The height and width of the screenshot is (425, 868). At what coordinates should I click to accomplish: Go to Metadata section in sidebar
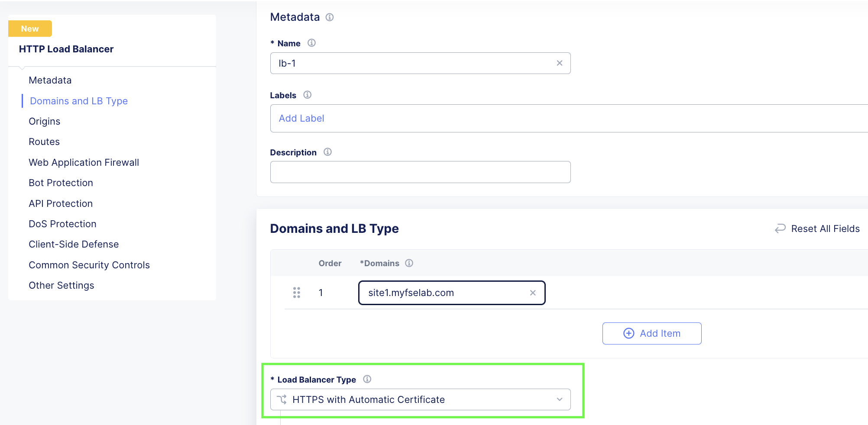click(50, 80)
